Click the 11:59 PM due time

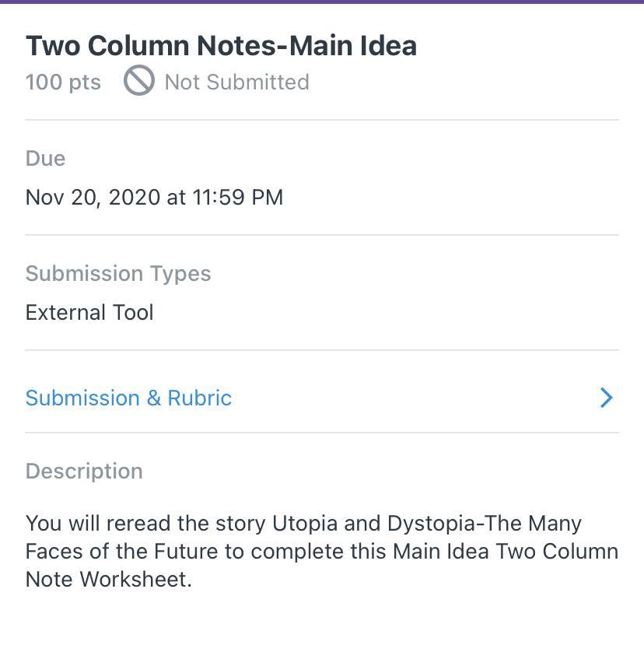pyautogui.click(x=237, y=197)
